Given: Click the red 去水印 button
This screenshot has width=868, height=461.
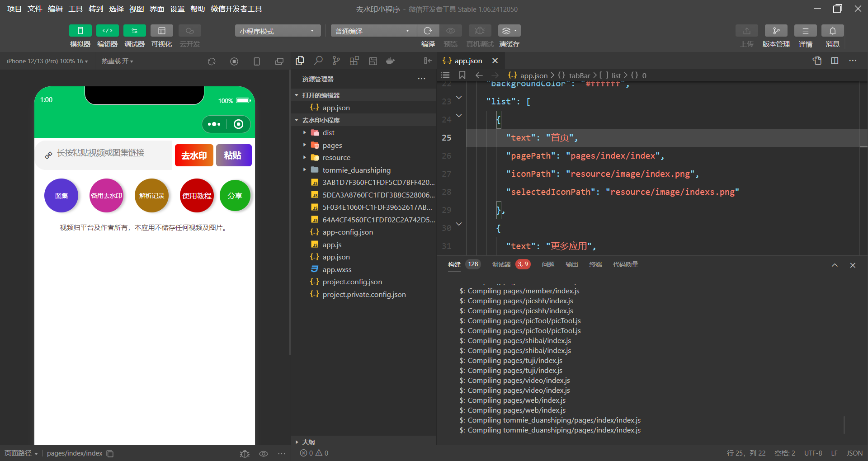Looking at the screenshot, I should 194,155.
